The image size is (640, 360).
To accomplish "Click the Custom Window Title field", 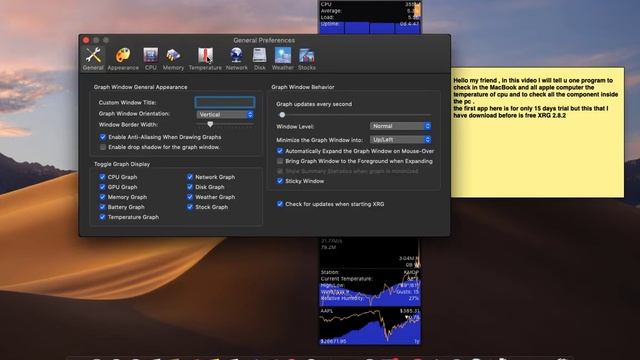I will click(x=225, y=102).
